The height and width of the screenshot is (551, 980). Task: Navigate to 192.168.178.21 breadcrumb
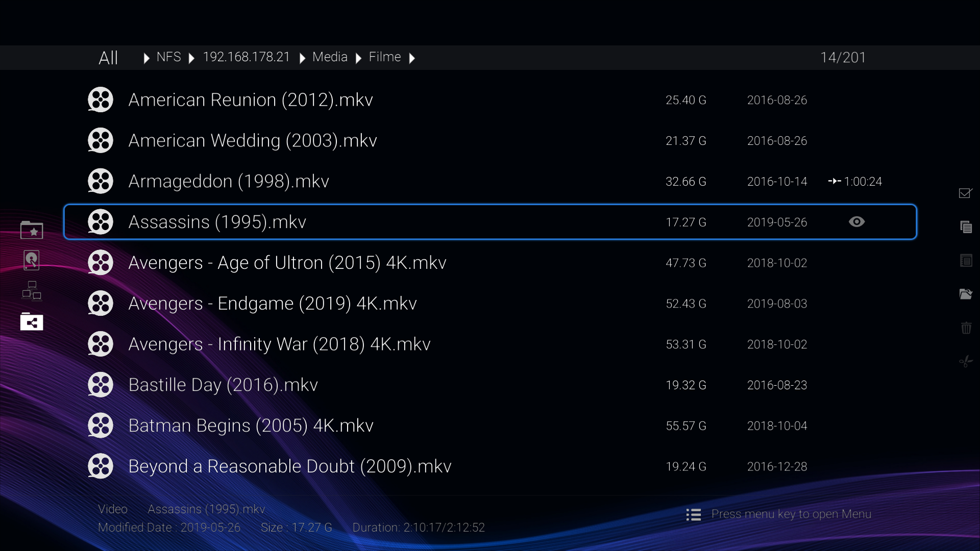point(246,57)
